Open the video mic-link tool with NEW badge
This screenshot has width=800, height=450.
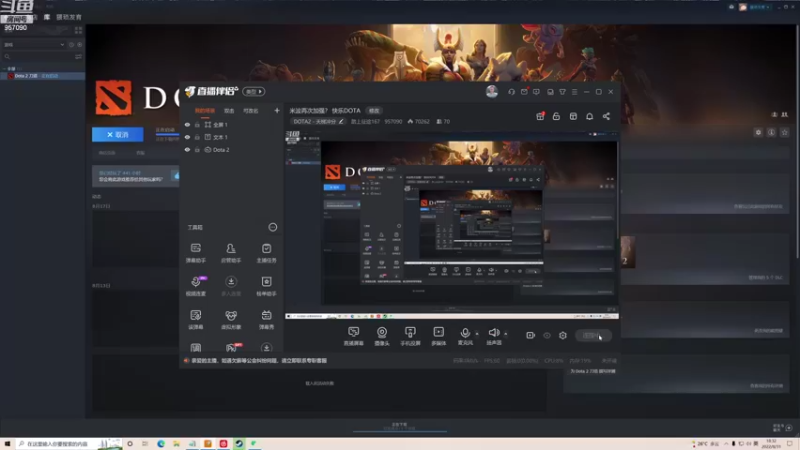pos(196,286)
